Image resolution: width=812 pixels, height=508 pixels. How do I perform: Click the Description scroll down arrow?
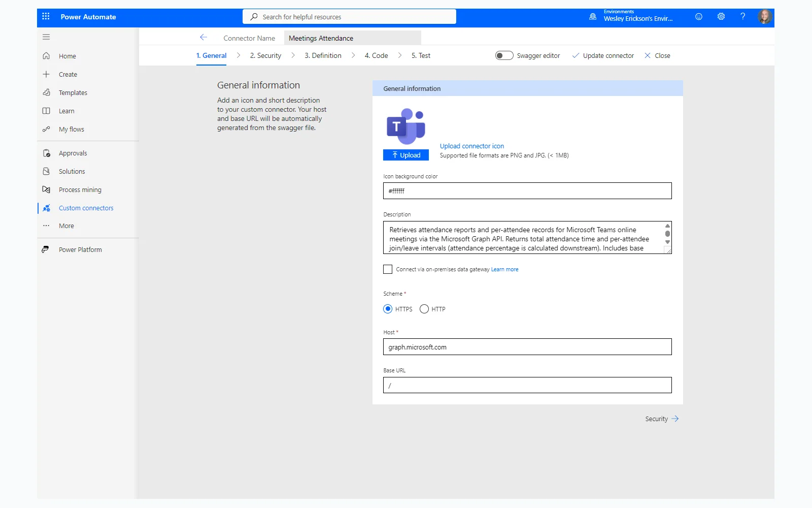coord(667,242)
